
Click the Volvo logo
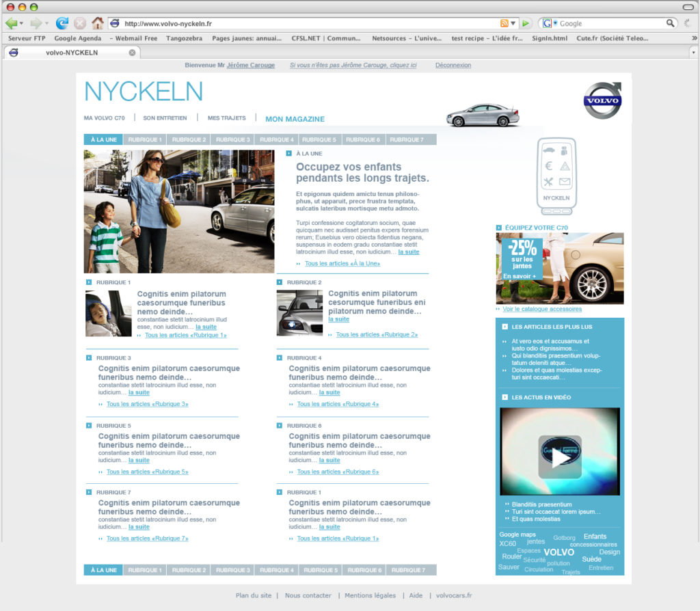(603, 100)
